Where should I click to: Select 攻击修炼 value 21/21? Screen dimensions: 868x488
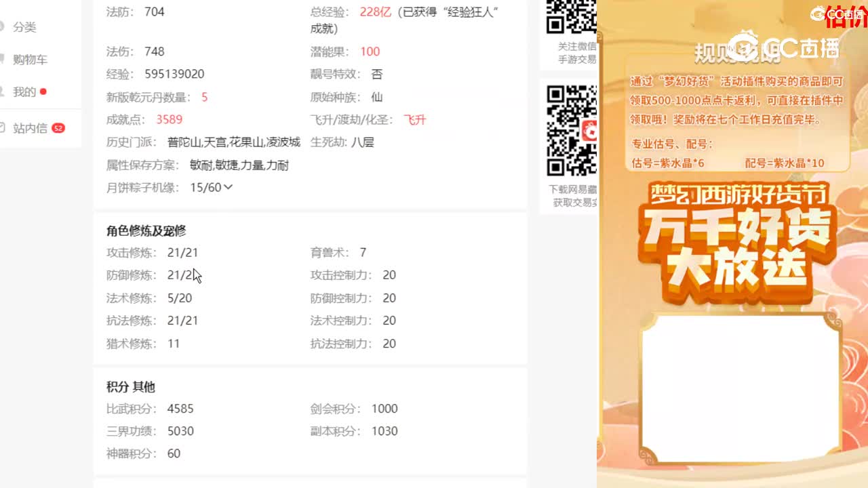183,252
